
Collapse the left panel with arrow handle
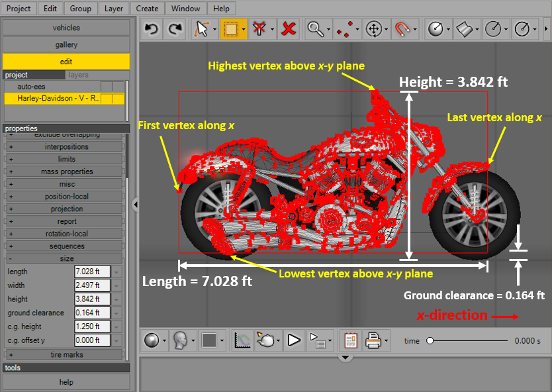pyautogui.click(x=136, y=204)
